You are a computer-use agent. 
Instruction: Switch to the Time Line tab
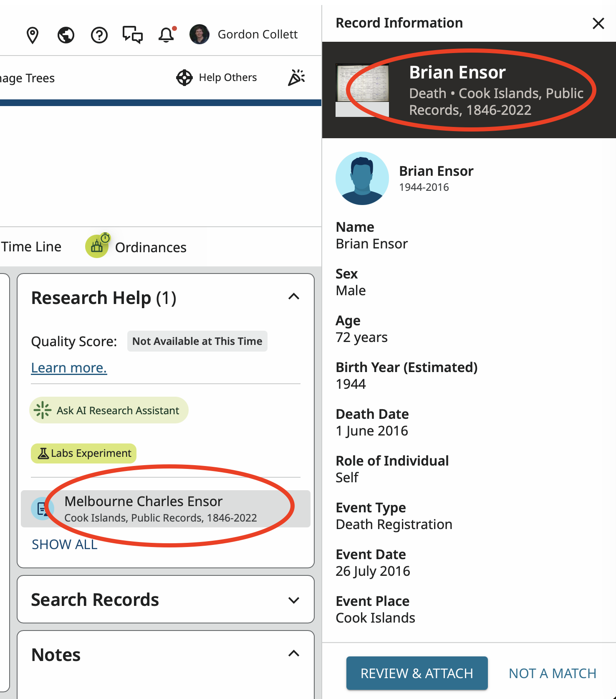[x=31, y=247]
